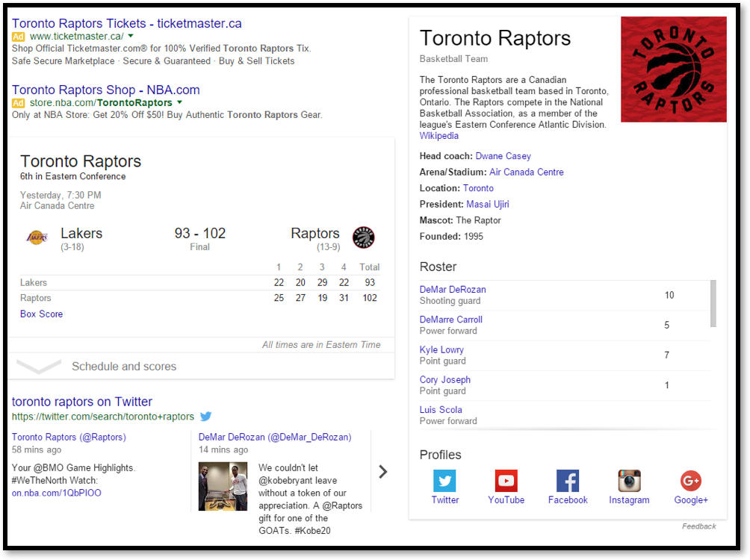Select Kyle Lowry in the roster
The height and width of the screenshot is (560, 750).
click(x=441, y=349)
